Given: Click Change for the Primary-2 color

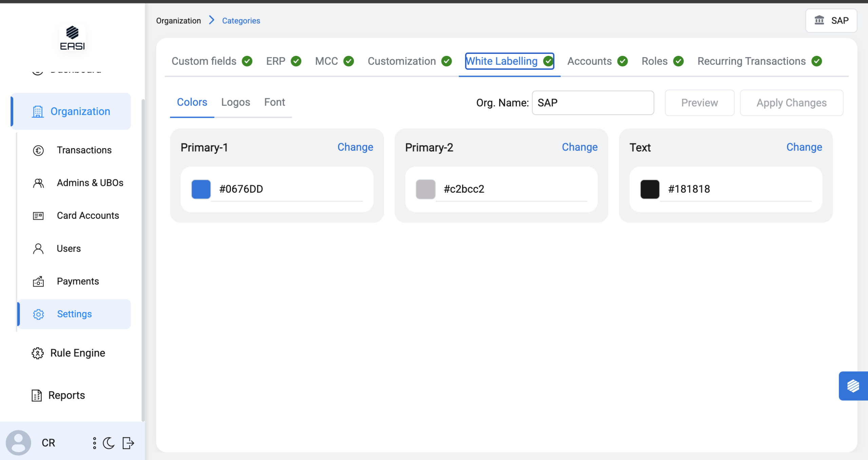Looking at the screenshot, I should (x=579, y=147).
